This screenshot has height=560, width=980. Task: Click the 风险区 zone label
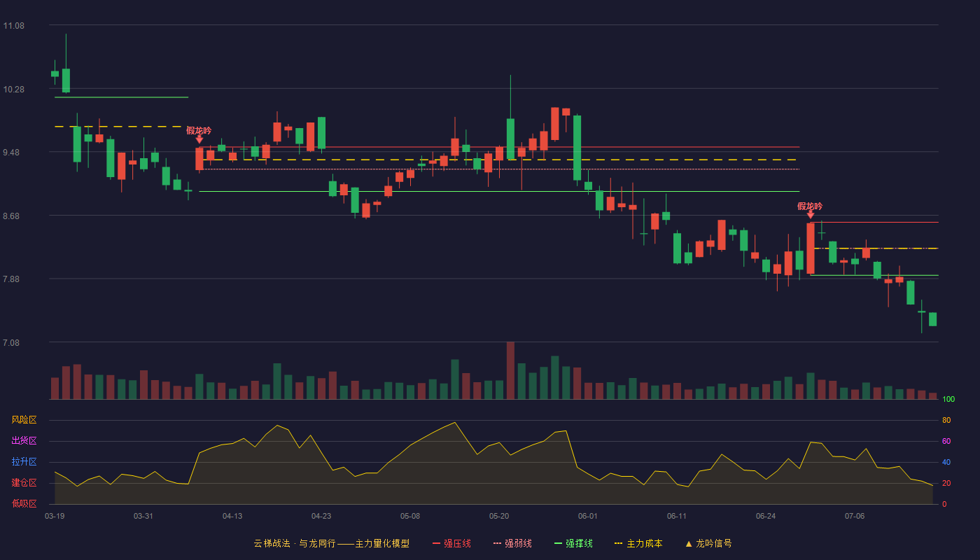pyautogui.click(x=24, y=420)
